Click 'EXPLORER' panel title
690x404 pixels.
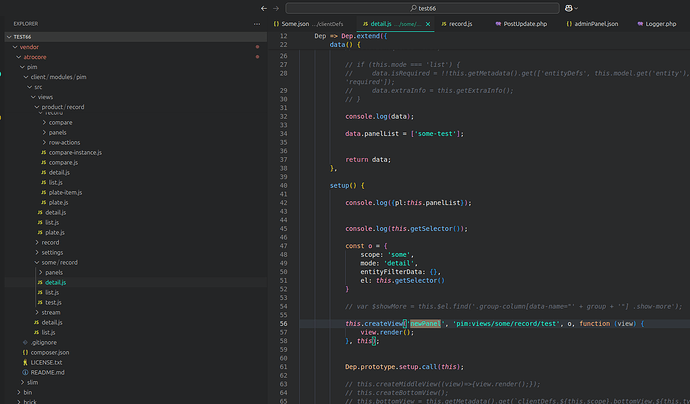tap(26, 24)
